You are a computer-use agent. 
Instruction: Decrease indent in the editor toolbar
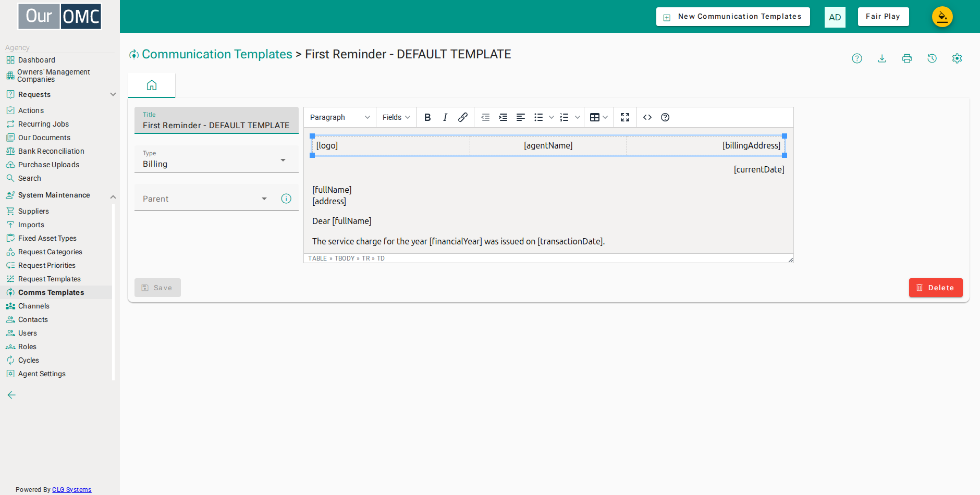(485, 117)
